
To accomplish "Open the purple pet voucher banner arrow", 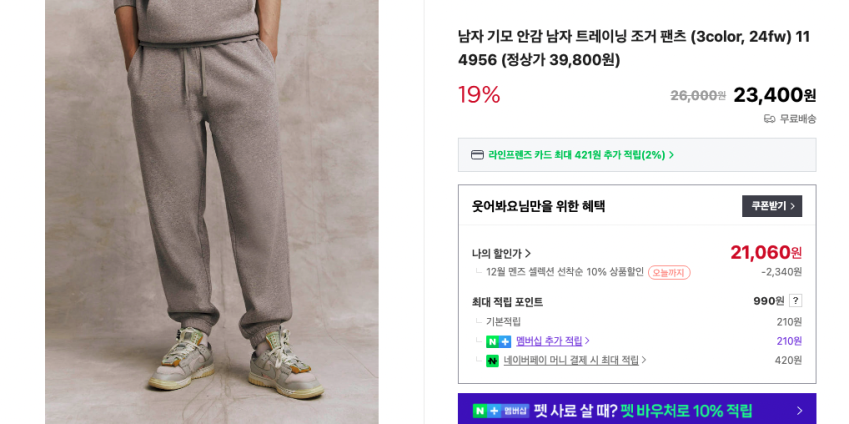I will pos(799,411).
